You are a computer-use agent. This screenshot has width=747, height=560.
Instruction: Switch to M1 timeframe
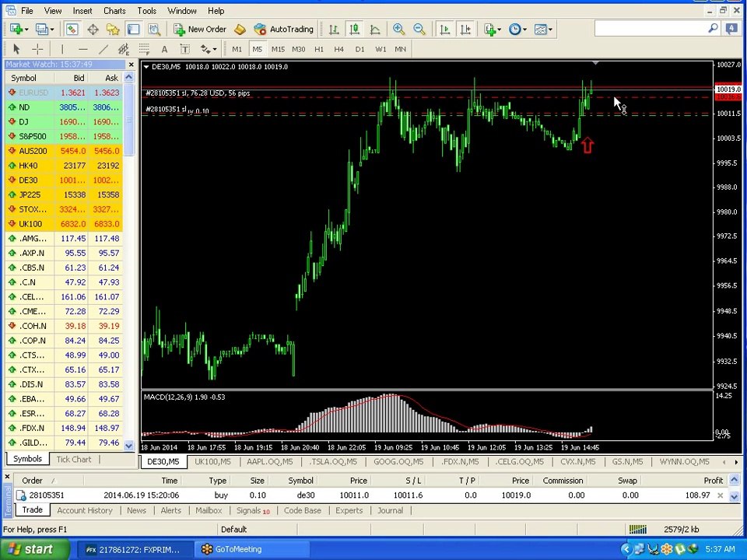coord(237,48)
